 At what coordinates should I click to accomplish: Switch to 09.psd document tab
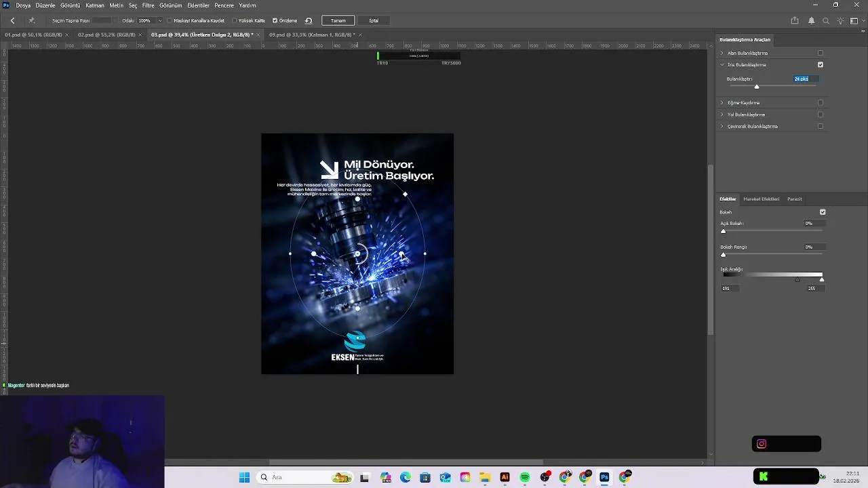312,35
